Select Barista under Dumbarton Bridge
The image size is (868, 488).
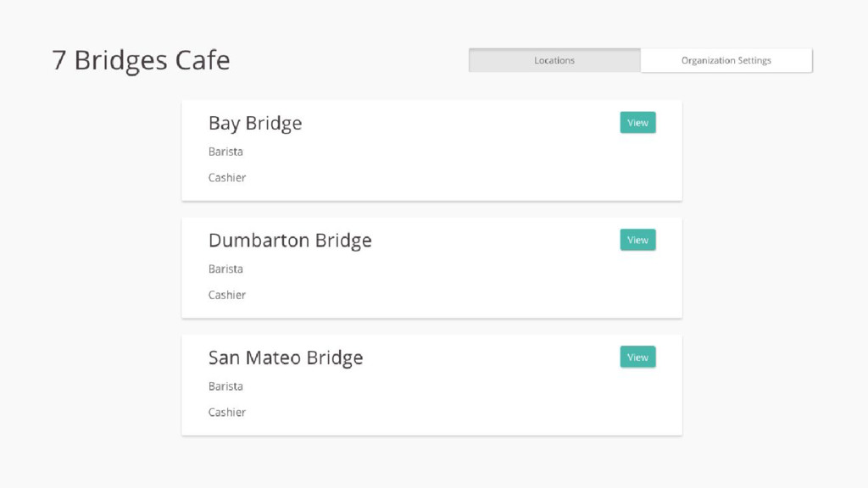225,269
